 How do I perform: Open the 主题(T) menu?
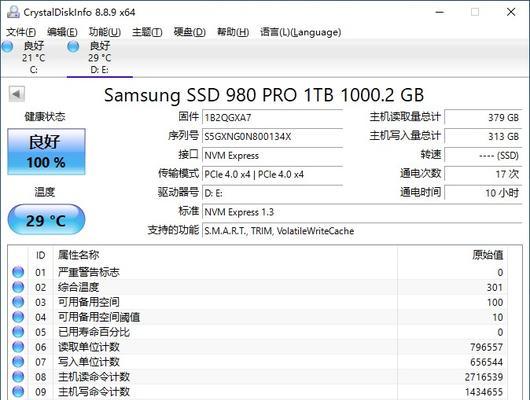click(x=147, y=32)
